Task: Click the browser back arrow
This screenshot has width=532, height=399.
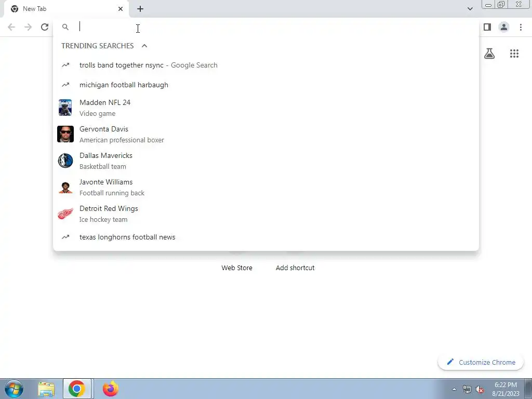Action: 11,27
